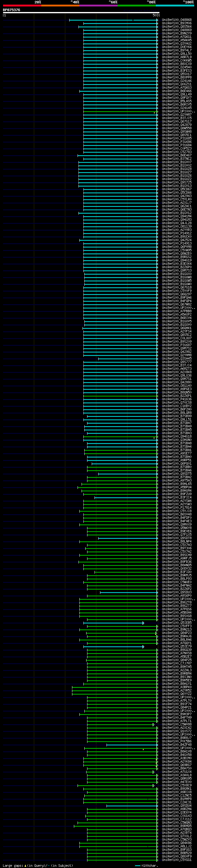Select the UniRef100_Q9S725 label
Screen dimensions: 197x868
176,182
